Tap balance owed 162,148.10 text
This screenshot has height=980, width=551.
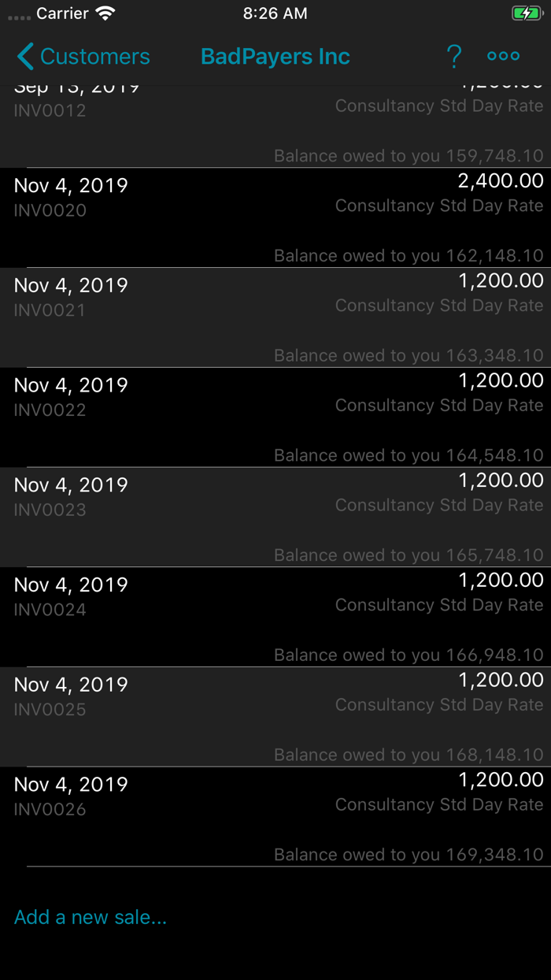click(x=409, y=256)
